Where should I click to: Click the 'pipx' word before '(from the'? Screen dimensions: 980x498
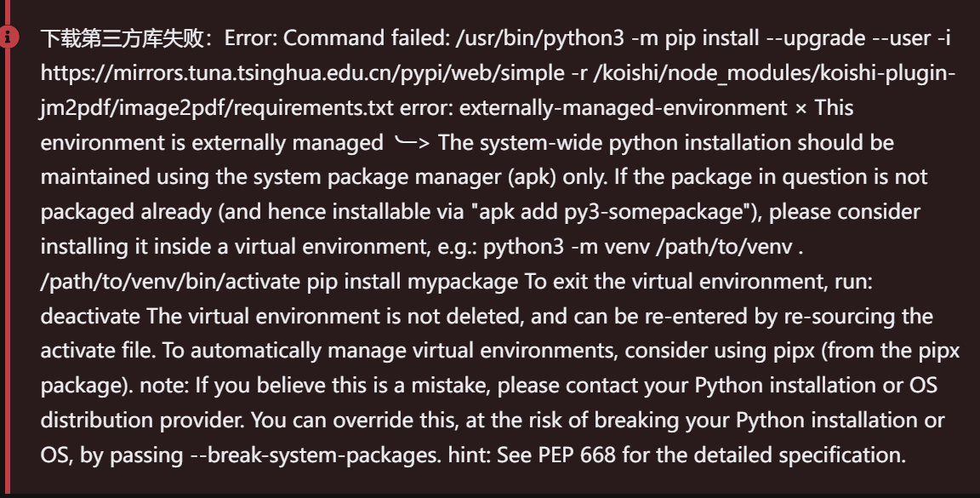(x=794, y=351)
